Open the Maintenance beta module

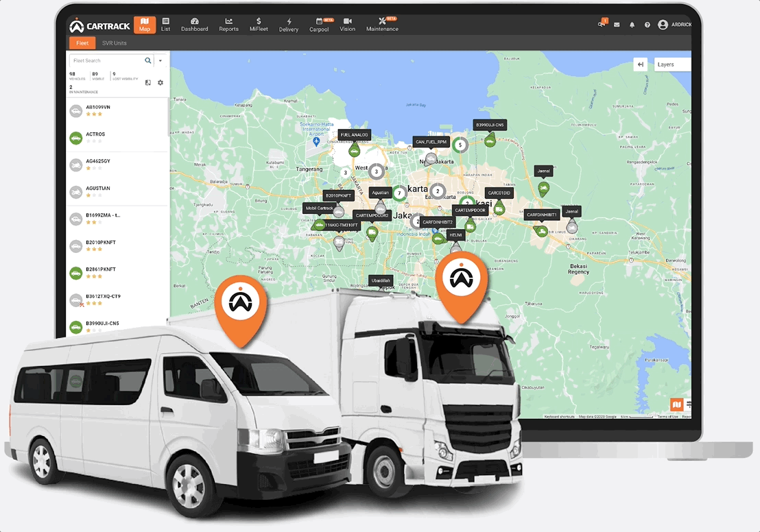(383, 25)
